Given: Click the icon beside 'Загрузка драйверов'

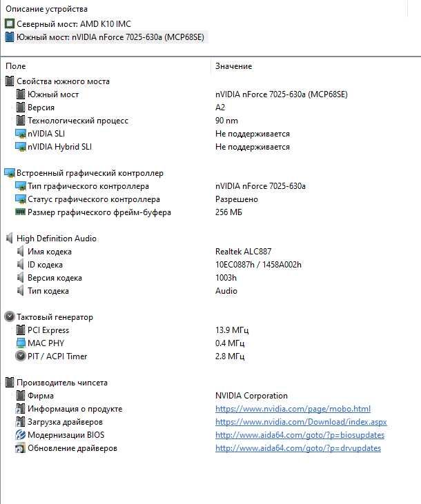Looking at the screenshot, I should (20, 422).
